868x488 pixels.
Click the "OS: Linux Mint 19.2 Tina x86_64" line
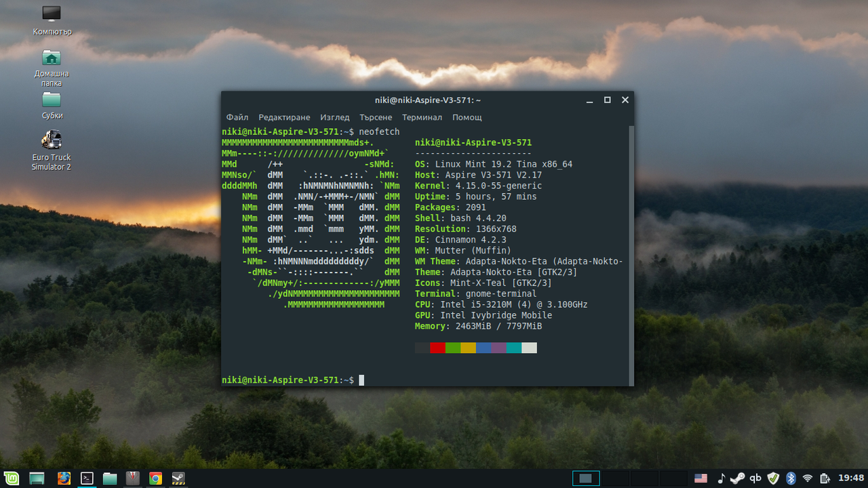coord(494,164)
